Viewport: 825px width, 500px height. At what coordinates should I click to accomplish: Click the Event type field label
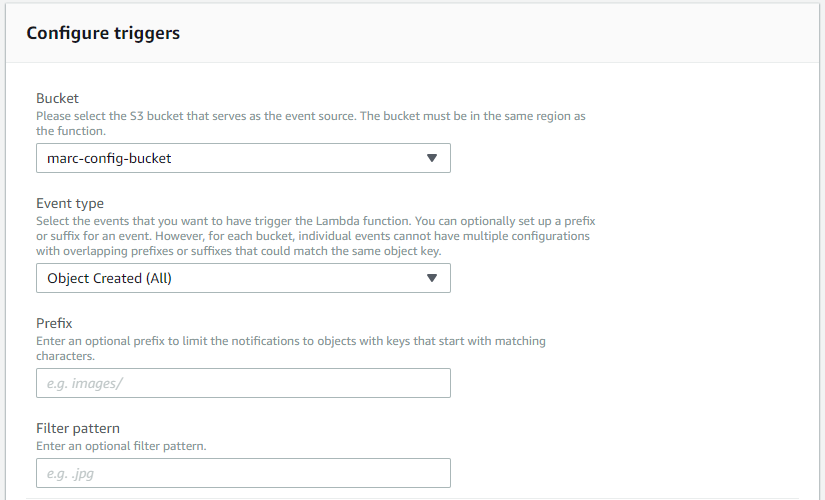70,204
